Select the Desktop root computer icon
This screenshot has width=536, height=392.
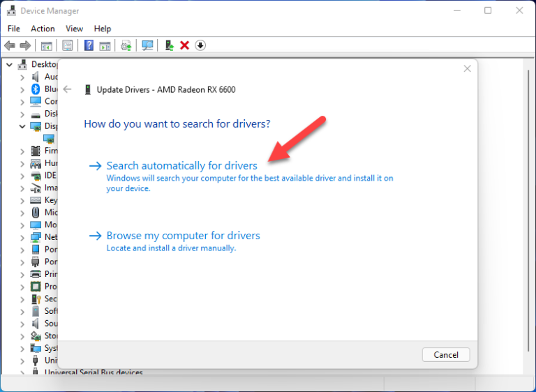[22, 64]
